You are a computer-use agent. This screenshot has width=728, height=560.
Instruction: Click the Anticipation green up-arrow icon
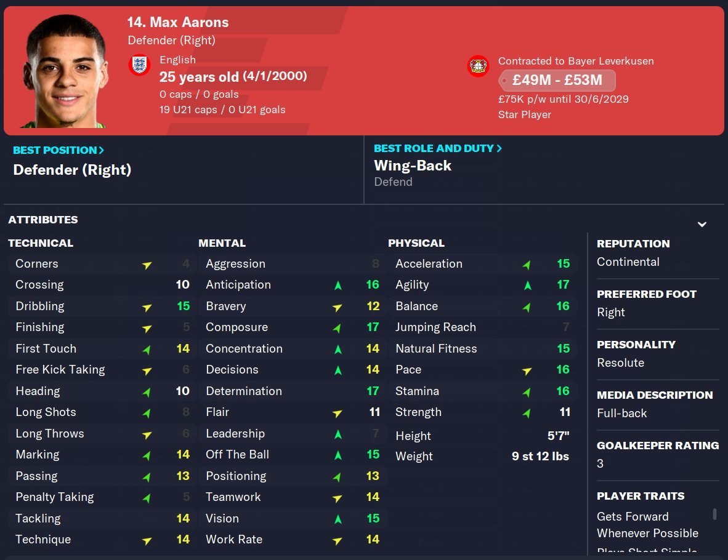(x=338, y=285)
